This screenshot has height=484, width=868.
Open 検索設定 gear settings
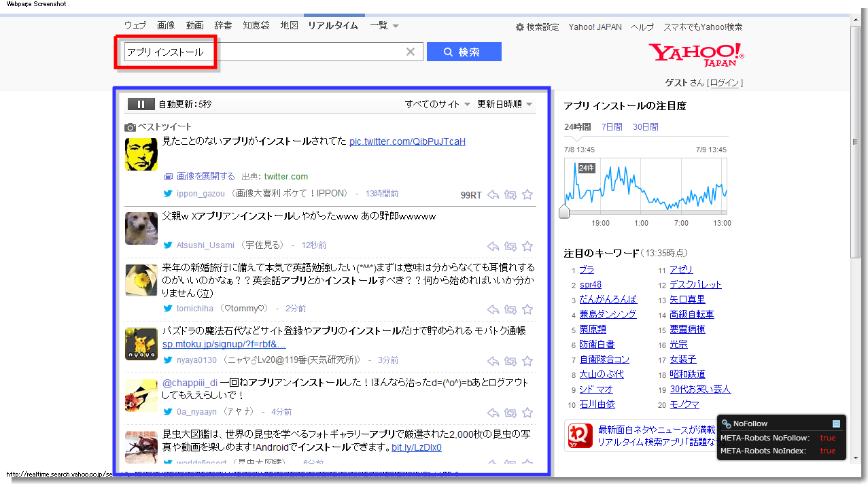click(537, 27)
